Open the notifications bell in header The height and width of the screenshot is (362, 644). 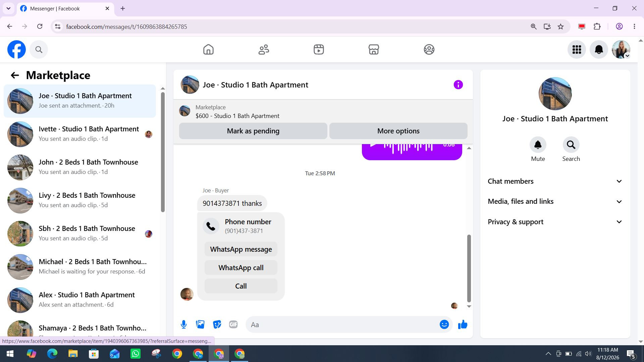click(x=599, y=50)
